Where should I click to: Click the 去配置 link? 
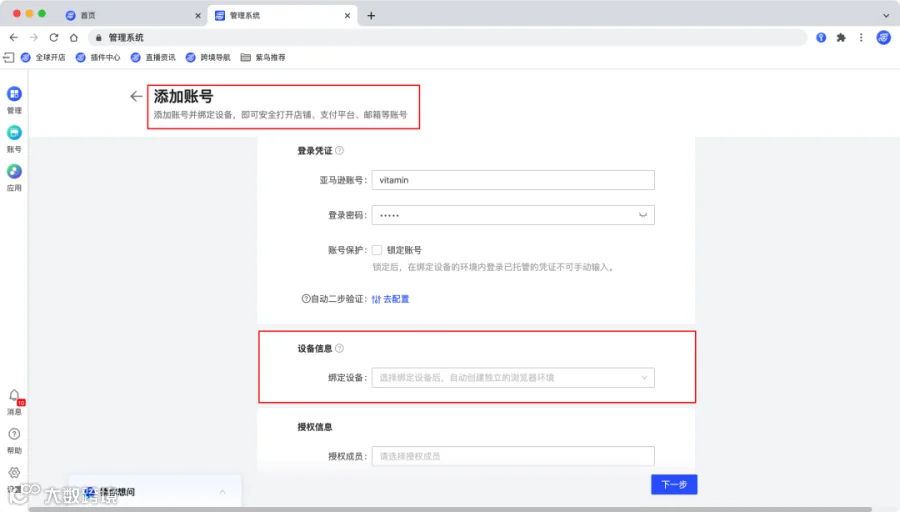390,299
